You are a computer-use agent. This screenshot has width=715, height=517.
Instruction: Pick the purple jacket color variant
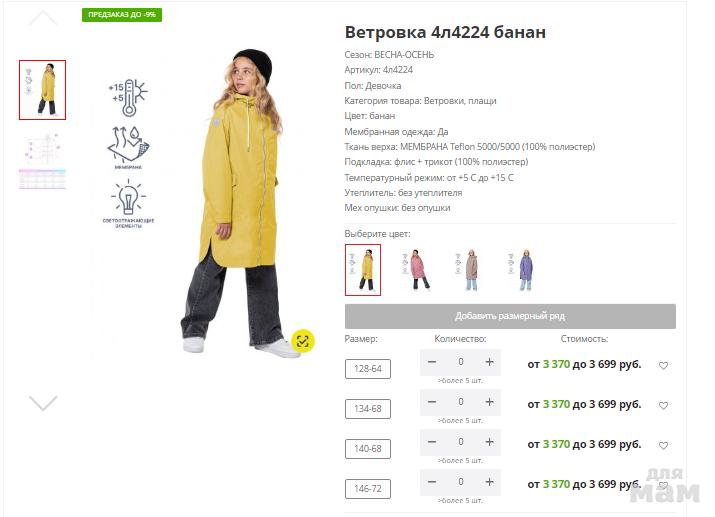(521, 270)
